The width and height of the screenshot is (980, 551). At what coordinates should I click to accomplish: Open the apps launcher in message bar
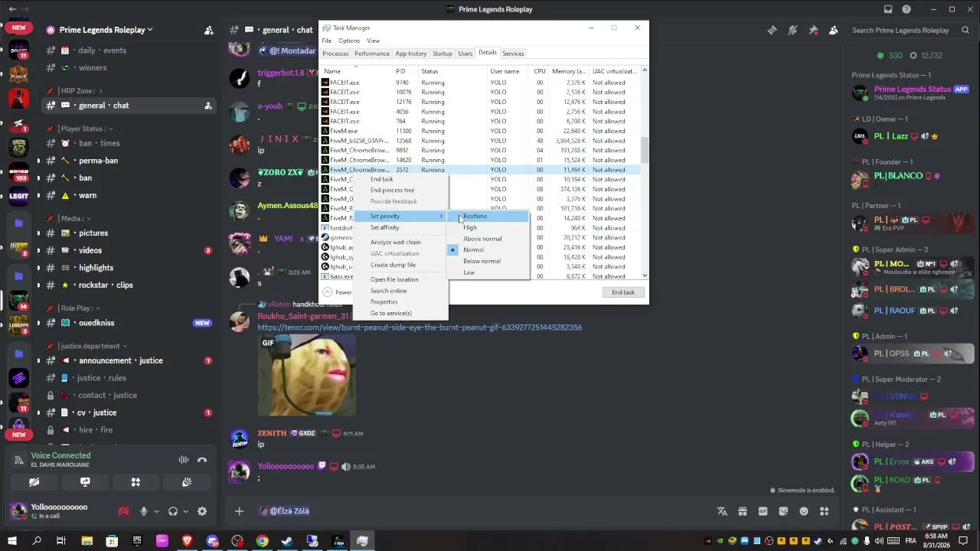(x=825, y=511)
